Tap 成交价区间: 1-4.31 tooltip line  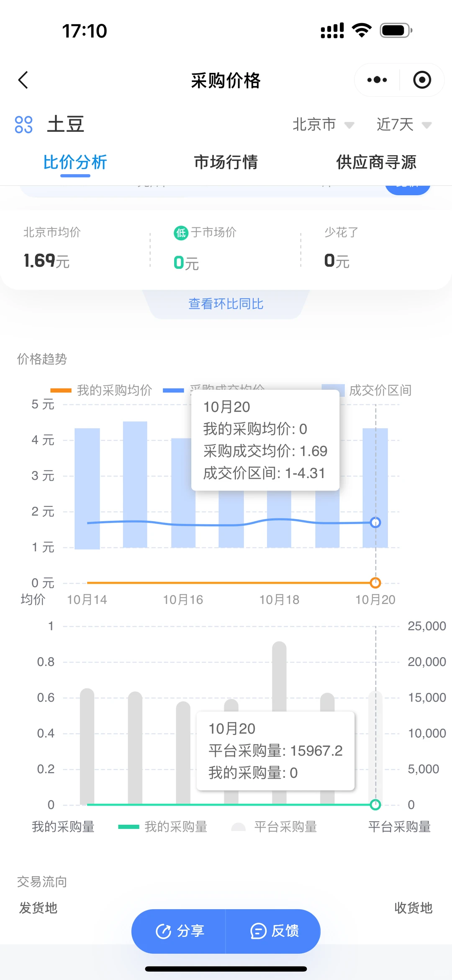[264, 473]
